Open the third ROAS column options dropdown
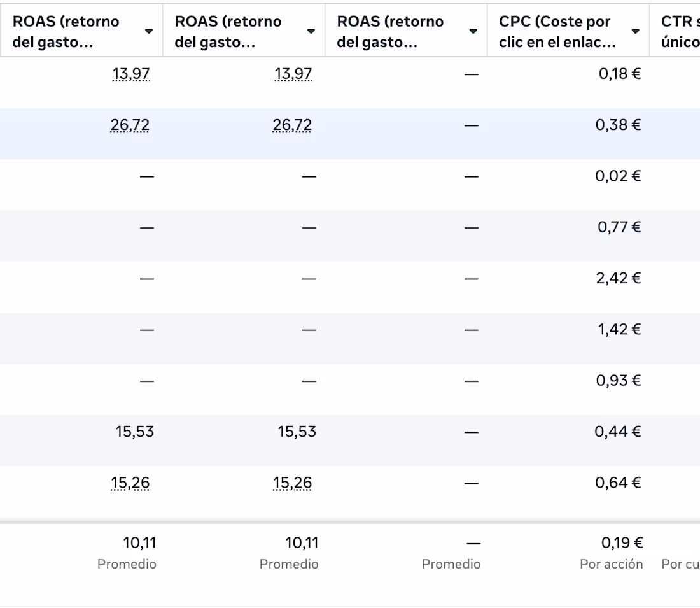 point(473,30)
